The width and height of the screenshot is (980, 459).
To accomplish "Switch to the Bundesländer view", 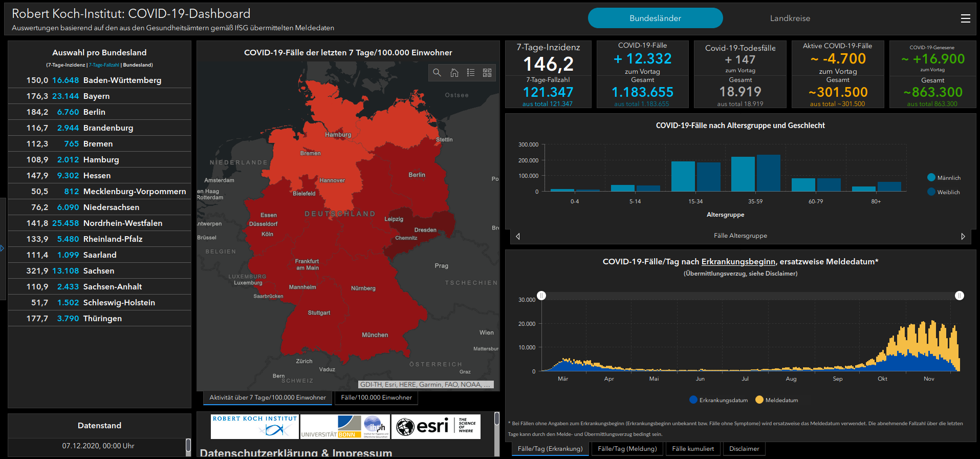I will pos(655,18).
